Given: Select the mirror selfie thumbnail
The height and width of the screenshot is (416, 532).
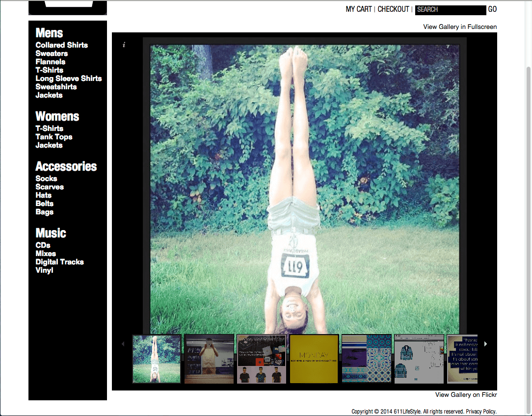Looking at the screenshot, I should [209, 359].
